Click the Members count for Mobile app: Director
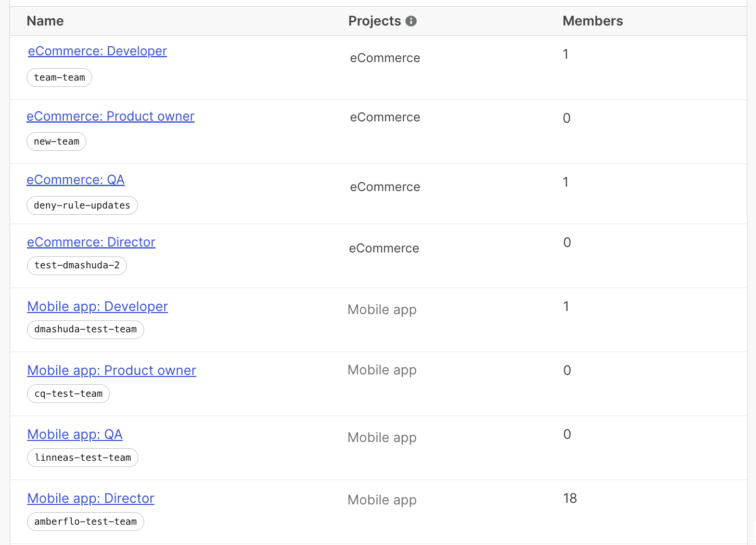The image size is (756, 545). point(570,498)
